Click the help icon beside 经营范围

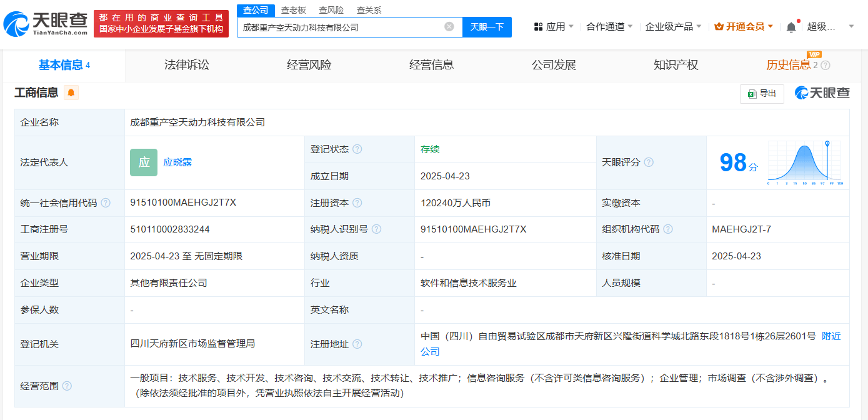67,386
